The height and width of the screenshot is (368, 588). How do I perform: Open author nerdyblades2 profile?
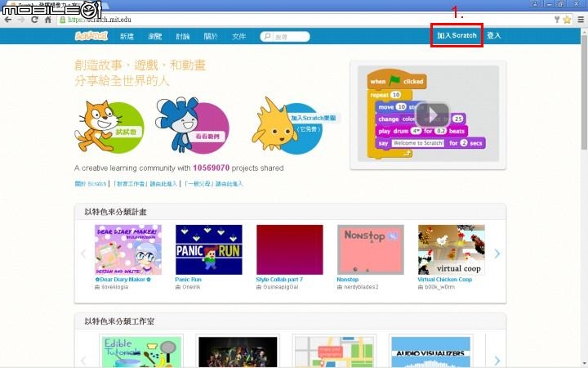tap(361, 287)
